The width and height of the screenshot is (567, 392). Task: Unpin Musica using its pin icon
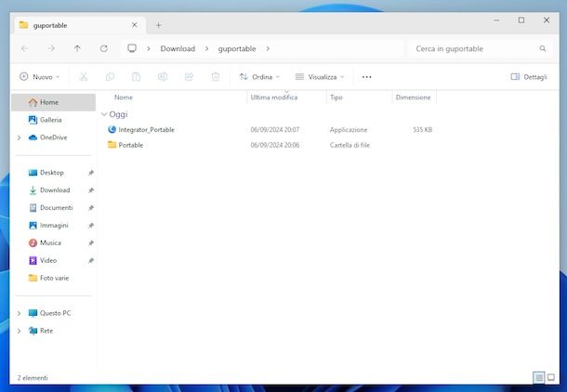(91, 242)
